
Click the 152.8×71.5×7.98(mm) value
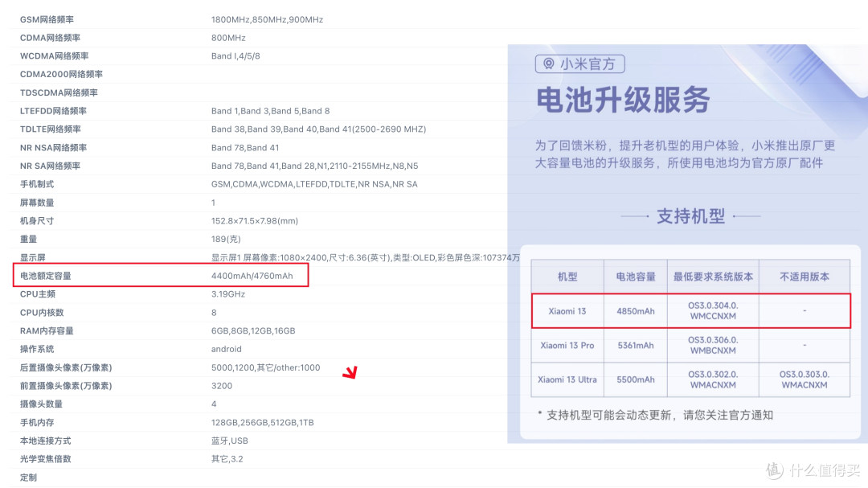(255, 221)
